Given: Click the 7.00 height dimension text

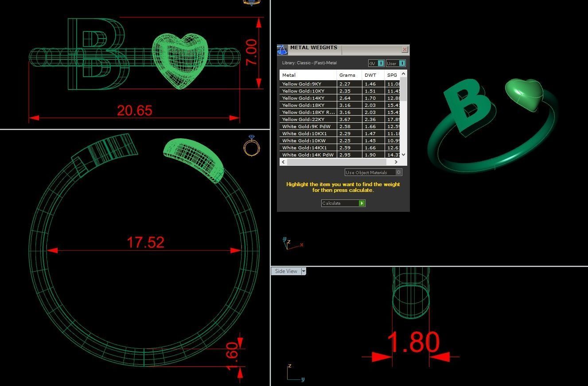Looking at the screenshot, I should (251, 52).
